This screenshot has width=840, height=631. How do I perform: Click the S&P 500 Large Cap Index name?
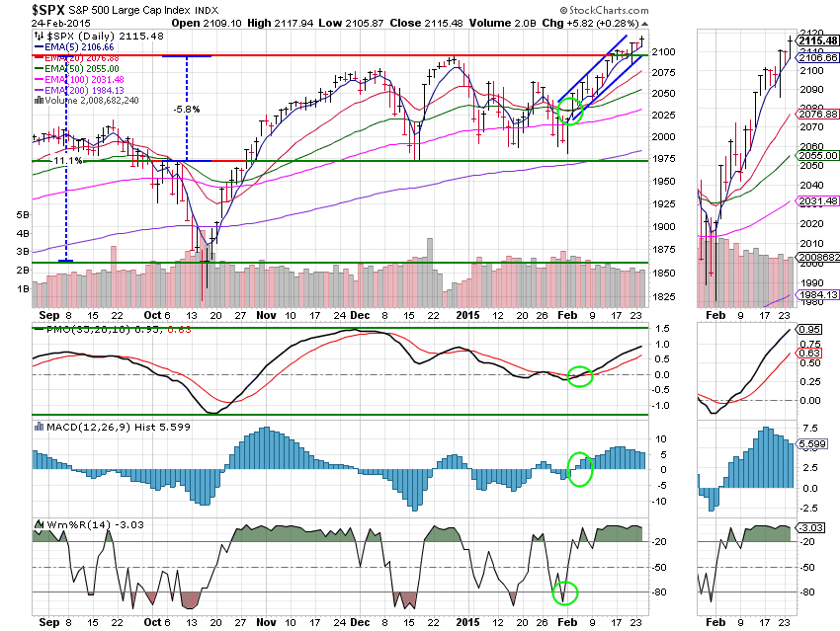130,10
